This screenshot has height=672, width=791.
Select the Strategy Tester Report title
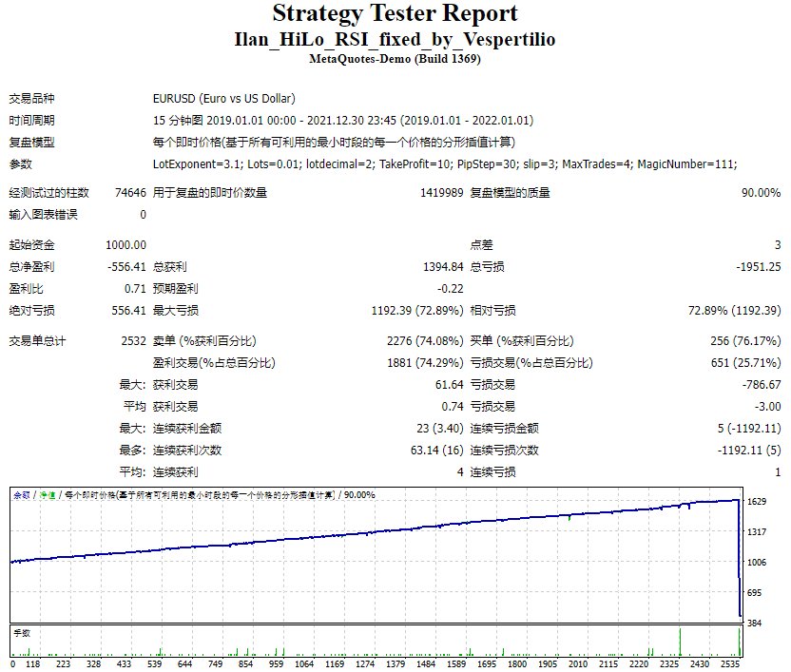[x=395, y=13]
